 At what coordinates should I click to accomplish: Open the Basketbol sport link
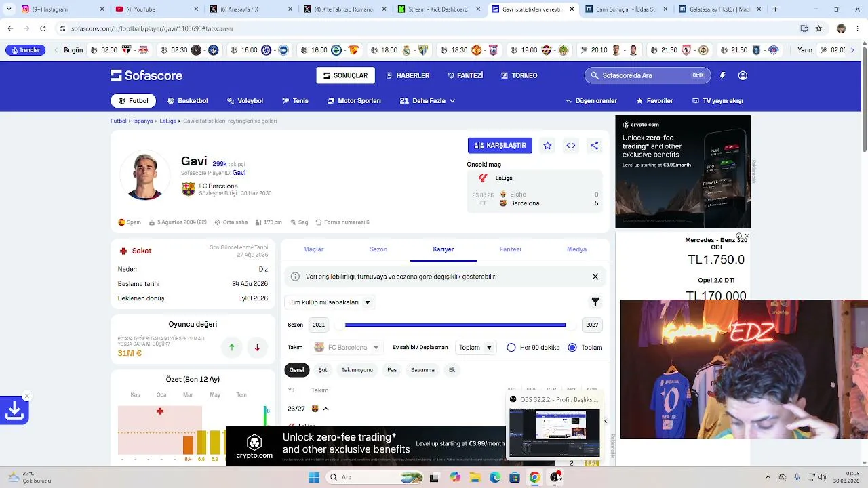pos(187,100)
